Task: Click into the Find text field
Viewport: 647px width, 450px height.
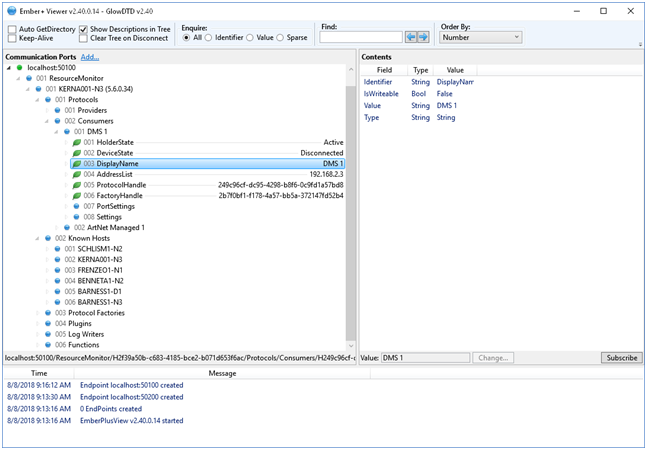Action: click(361, 37)
